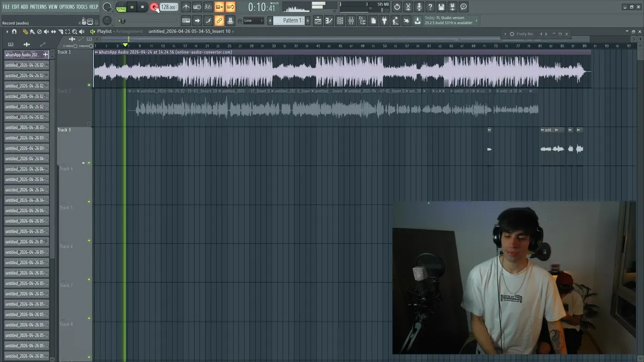Add new pattern with plus button
The image size is (644, 362).
[307, 21]
